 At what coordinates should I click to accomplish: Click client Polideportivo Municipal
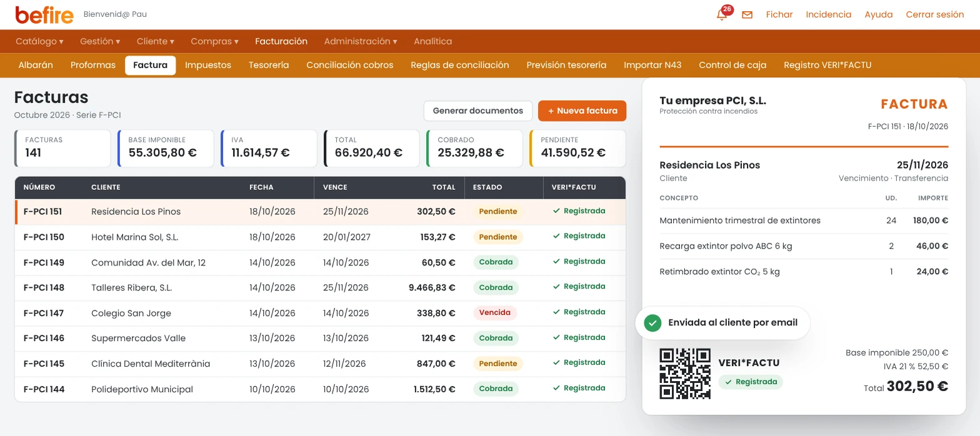142,390
